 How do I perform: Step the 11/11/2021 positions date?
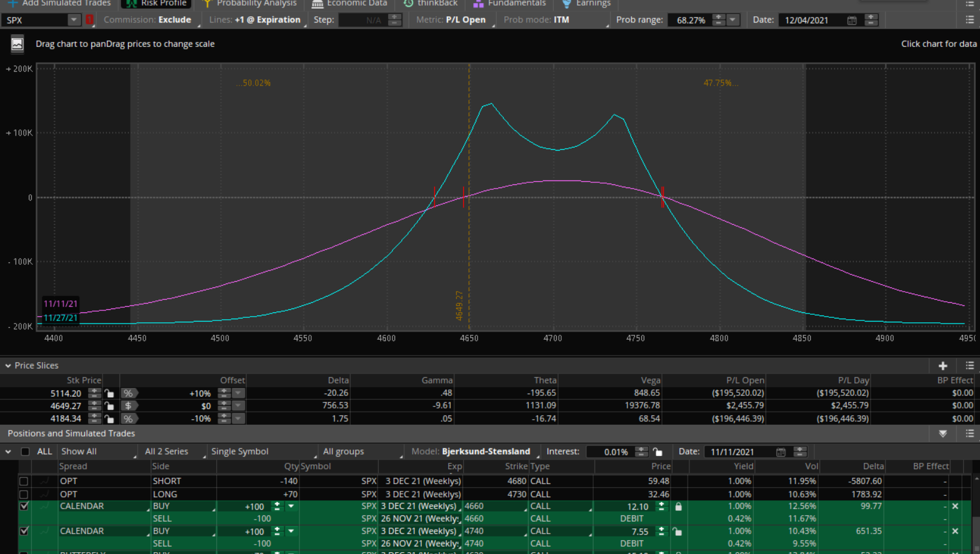[x=800, y=452]
